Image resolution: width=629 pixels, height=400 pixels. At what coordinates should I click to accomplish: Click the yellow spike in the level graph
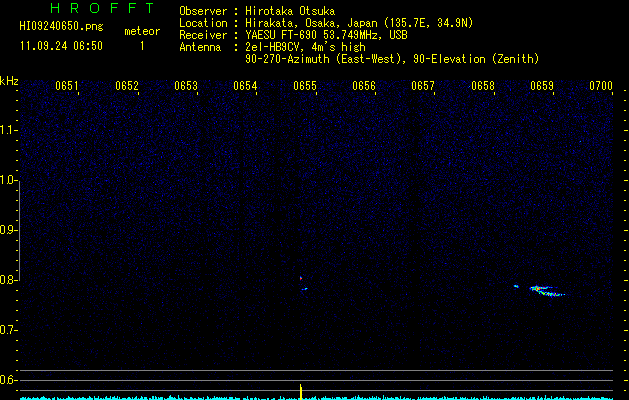(301, 392)
